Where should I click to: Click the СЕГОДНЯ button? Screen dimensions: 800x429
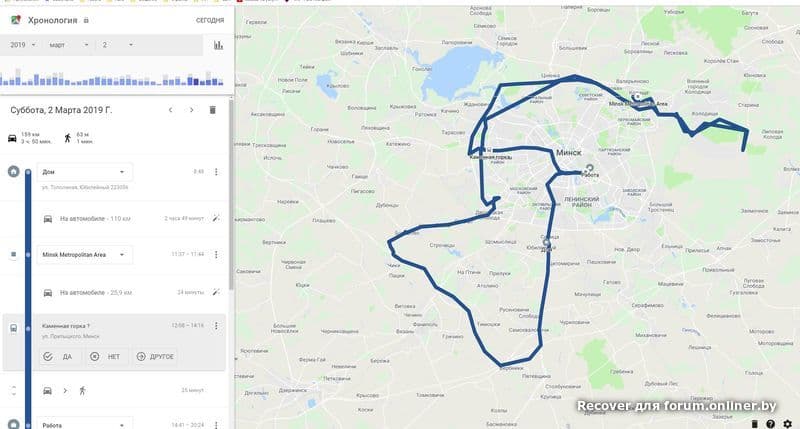[x=210, y=20]
